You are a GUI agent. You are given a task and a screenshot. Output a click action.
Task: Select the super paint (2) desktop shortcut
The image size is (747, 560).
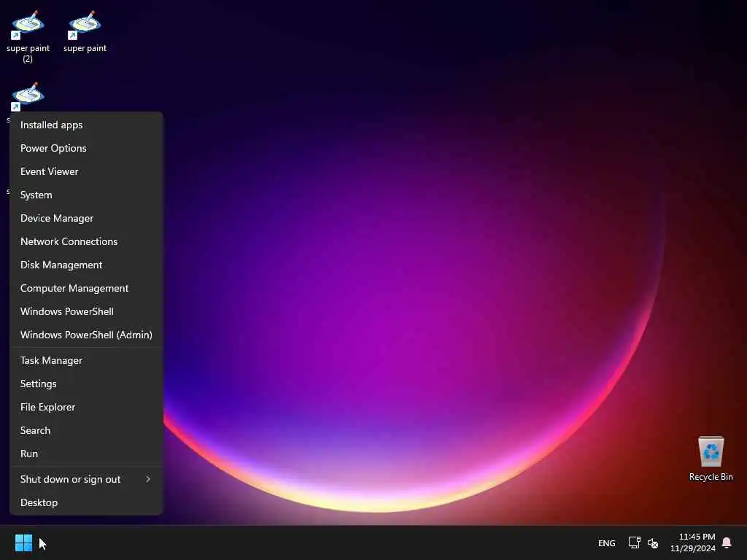click(28, 36)
